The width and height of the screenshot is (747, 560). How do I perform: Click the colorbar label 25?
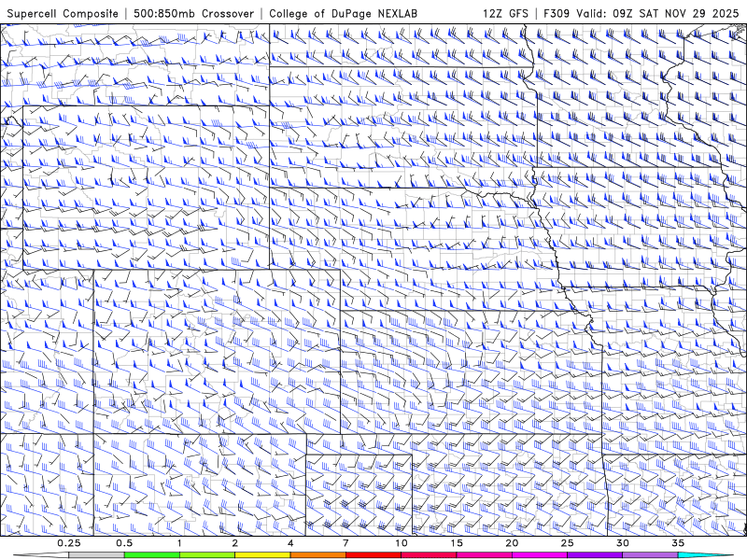coord(567,543)
